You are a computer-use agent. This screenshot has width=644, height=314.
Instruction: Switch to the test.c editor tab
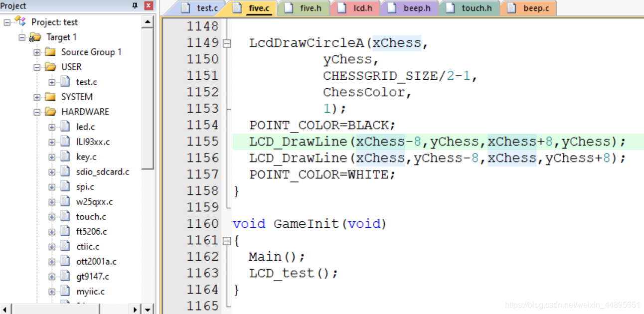point(199,8)
